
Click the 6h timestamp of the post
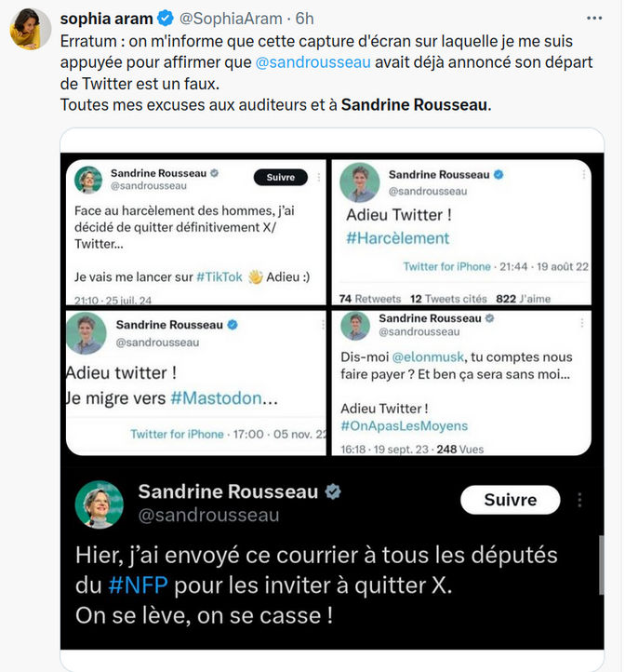(302, 18)
